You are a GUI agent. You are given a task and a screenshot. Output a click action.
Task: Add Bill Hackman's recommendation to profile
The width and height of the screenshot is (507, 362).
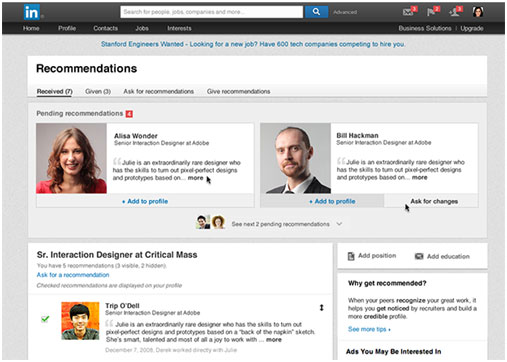click(332, 201)
